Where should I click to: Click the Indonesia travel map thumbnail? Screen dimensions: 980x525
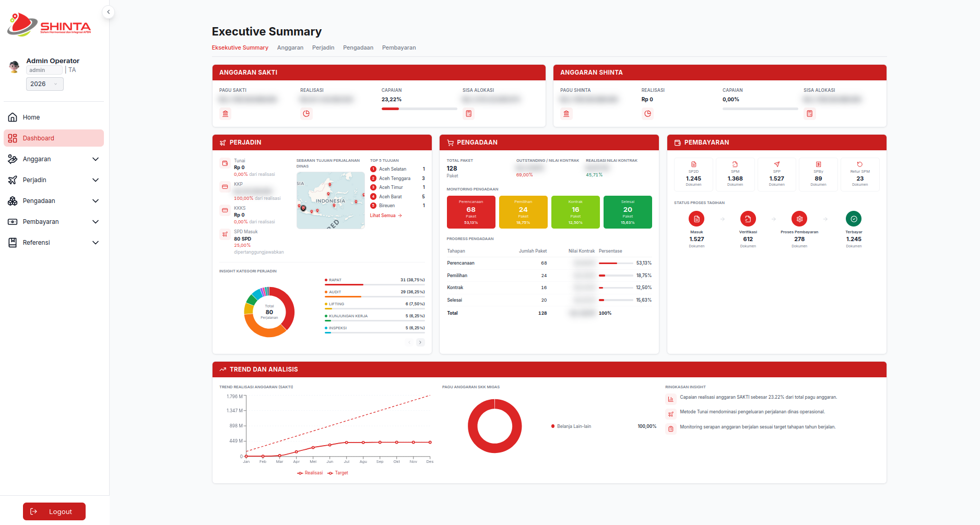pos(330,200)
